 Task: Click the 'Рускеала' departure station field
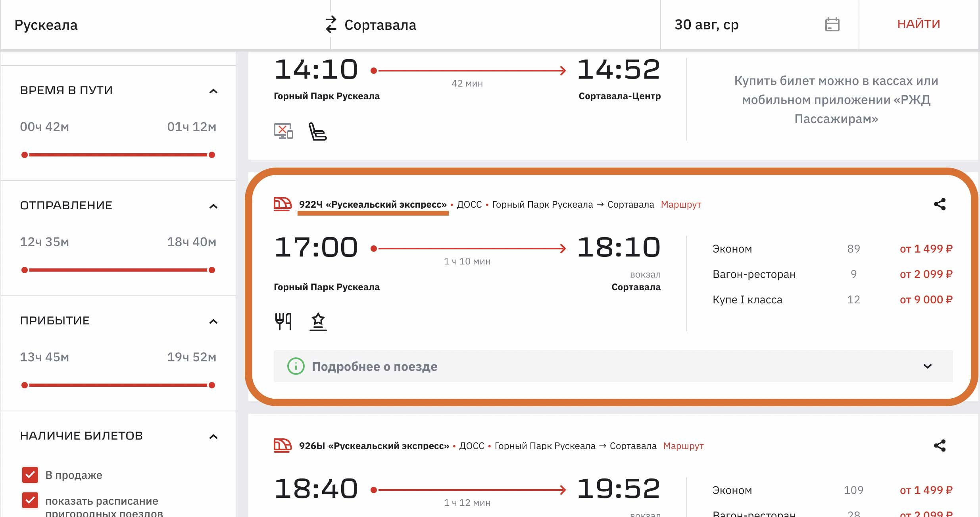[x=159, y=25]
